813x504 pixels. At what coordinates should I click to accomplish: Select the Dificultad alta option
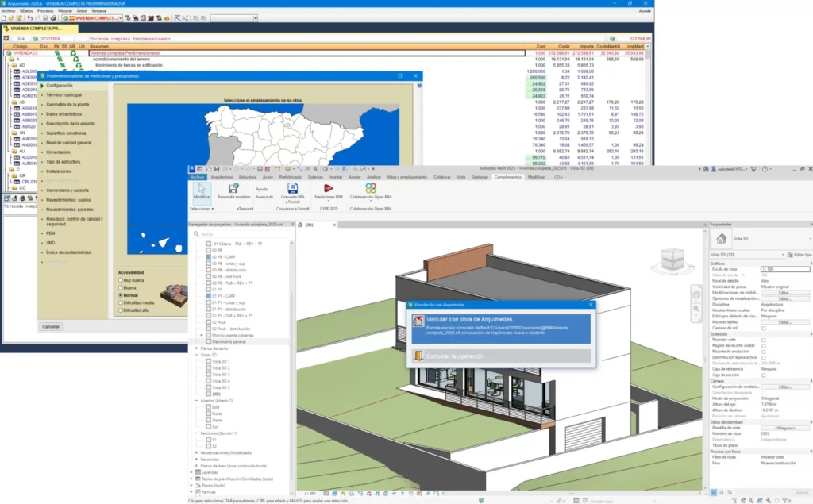121,310
